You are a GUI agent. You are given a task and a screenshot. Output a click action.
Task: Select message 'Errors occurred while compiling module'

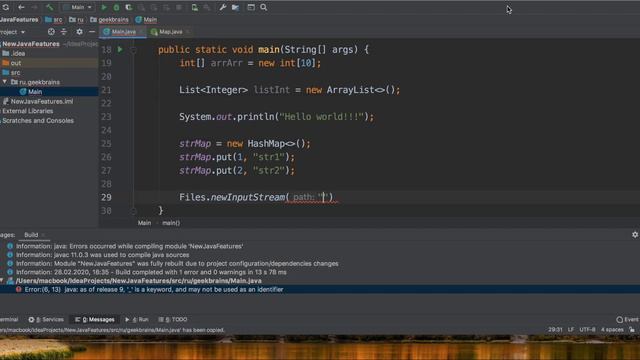[129, 246]
